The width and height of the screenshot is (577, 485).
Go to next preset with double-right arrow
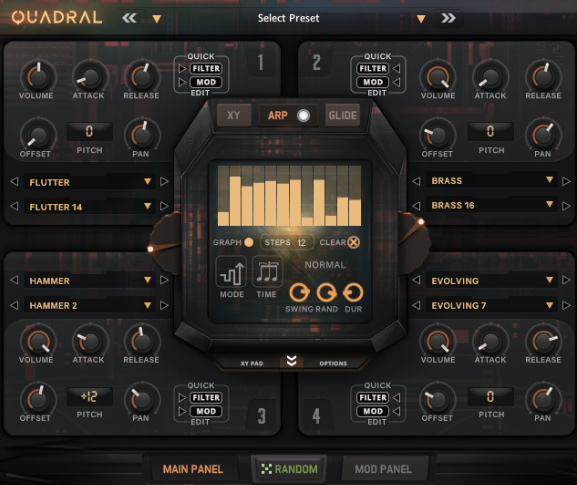pos(448,18)
